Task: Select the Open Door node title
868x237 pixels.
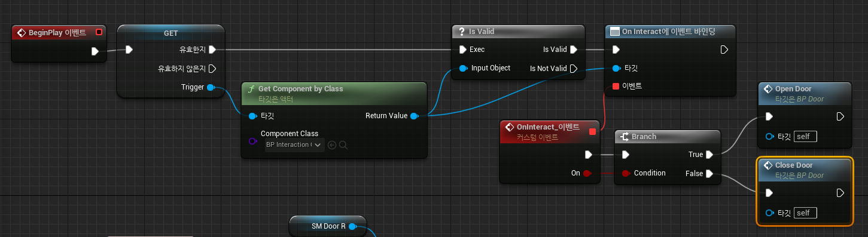Action: [793, 89]
